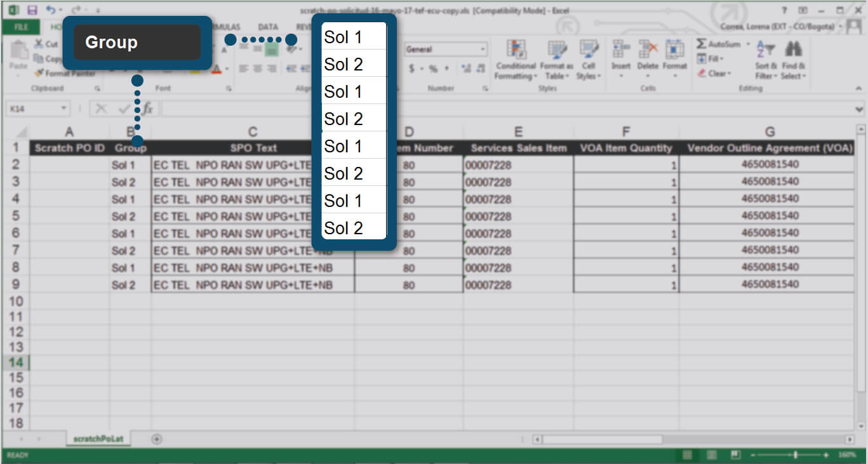The image size is (868, 464).
Task: Click the zoom slider in status bar
Action: point(795,455)
